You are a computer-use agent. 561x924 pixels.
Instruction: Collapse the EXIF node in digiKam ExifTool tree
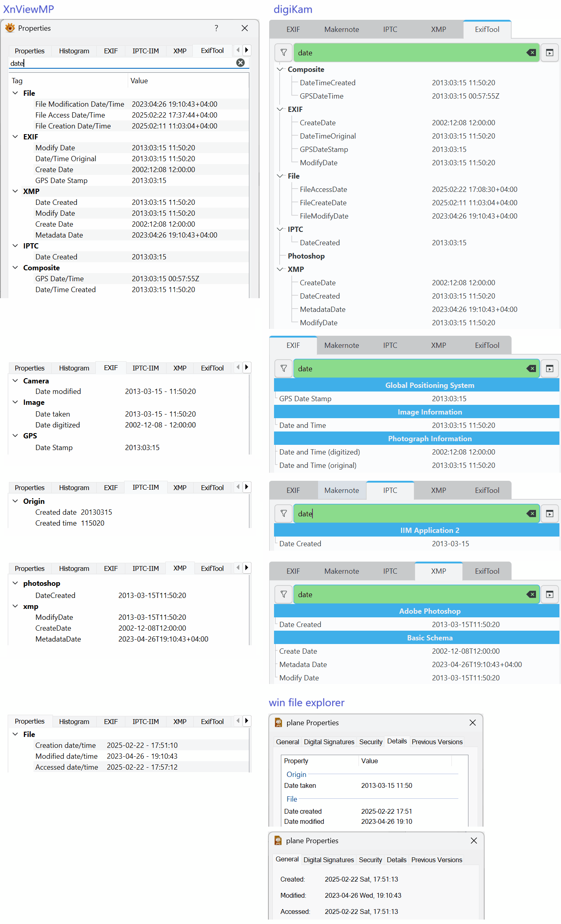tap(280, 109)
